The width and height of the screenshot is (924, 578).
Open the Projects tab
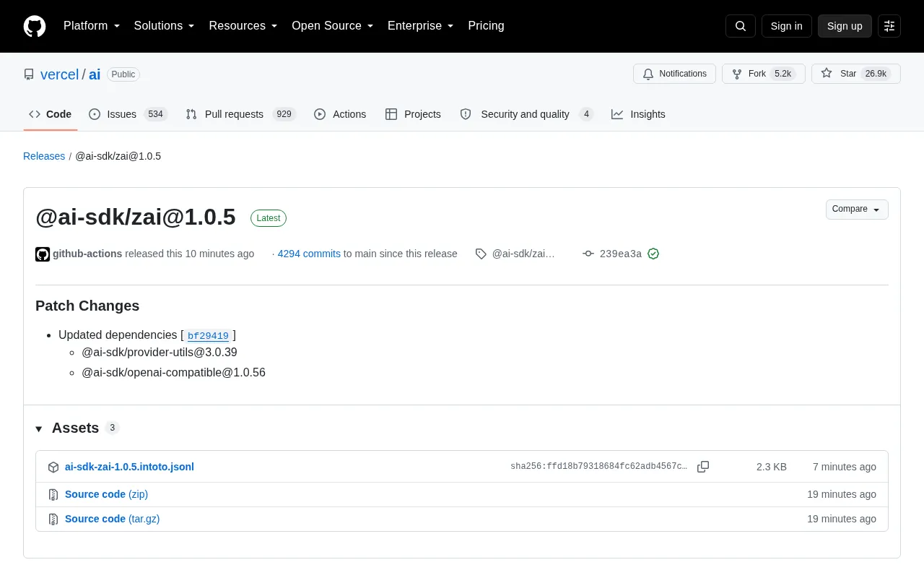click(413, 114)
